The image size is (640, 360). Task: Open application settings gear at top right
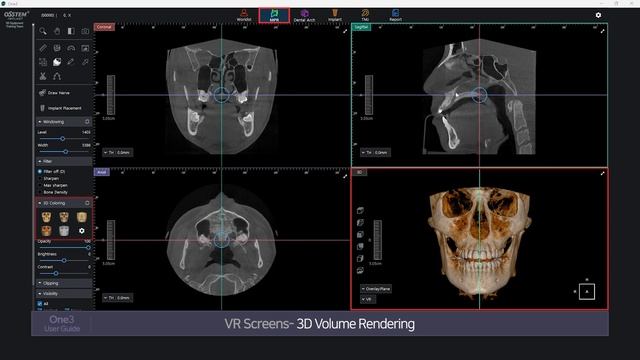598,15
